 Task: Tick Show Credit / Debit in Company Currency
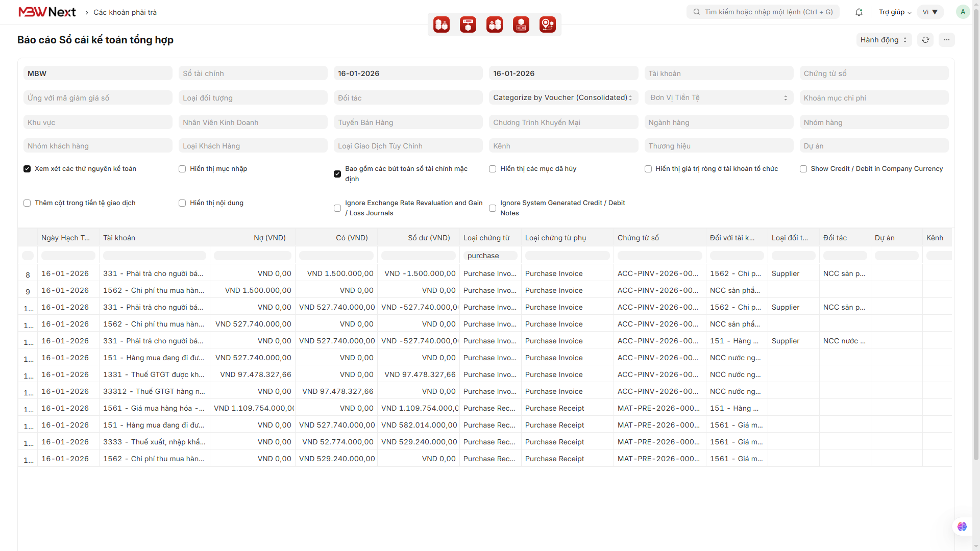click(x=803, y=169)
